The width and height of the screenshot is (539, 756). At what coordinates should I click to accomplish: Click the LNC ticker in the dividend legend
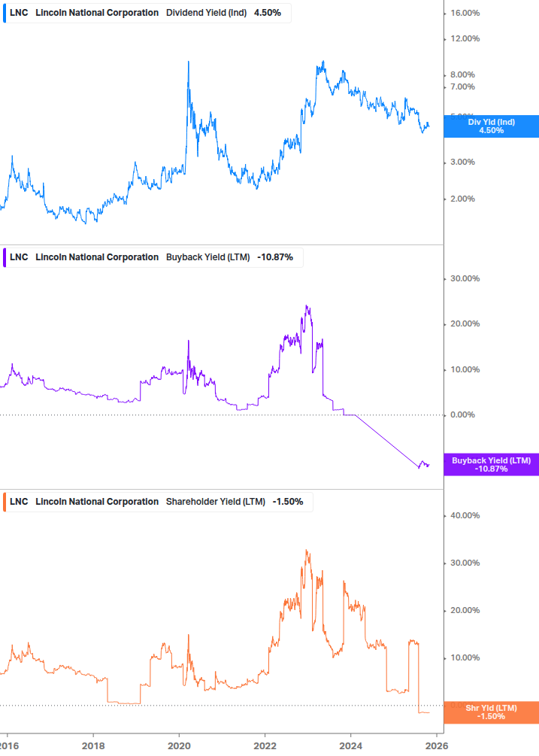pos(19,13)
